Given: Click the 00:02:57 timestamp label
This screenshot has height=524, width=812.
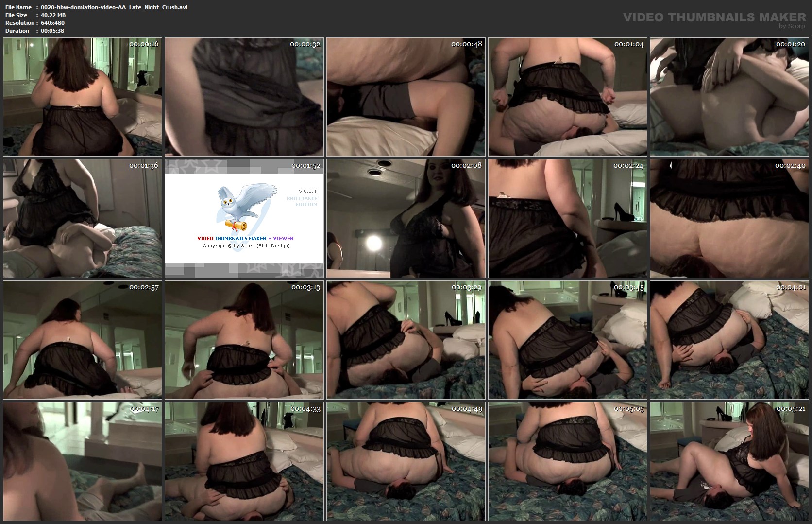Looking at the screenshot, I should click(144, 287).
